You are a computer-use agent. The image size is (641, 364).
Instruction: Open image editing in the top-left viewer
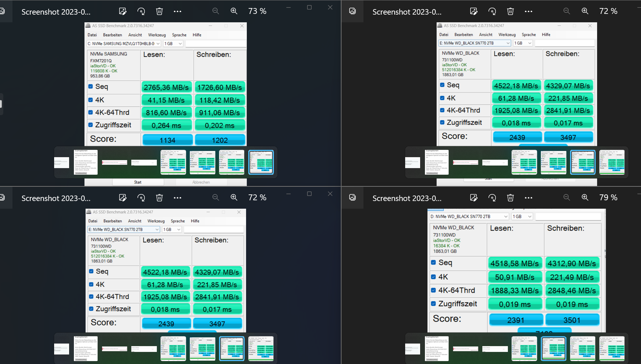point(123,11)
